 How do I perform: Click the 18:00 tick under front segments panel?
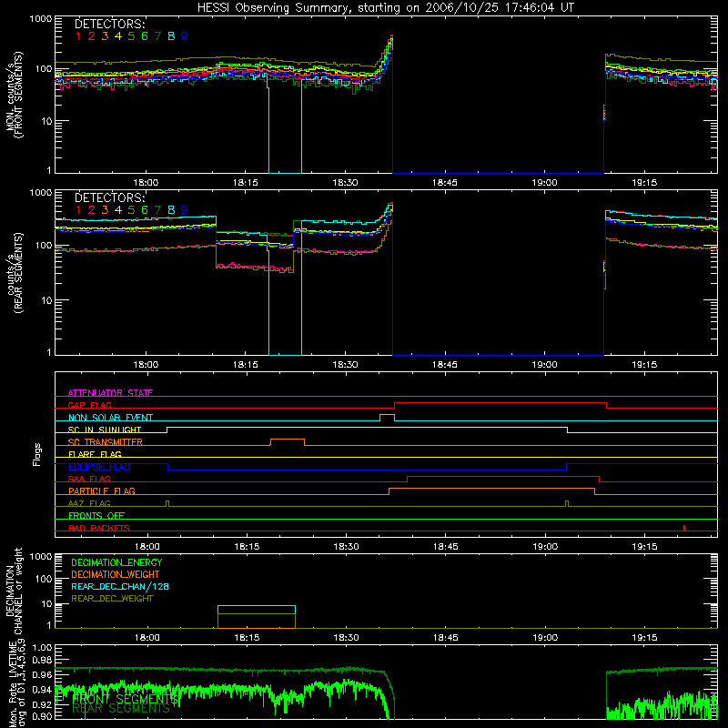coord(146,183)
